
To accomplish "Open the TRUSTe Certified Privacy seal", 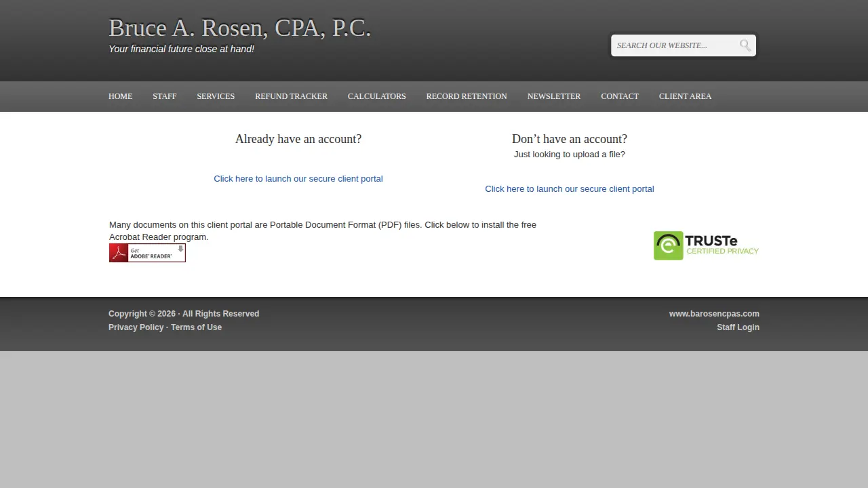I will 706,245.
